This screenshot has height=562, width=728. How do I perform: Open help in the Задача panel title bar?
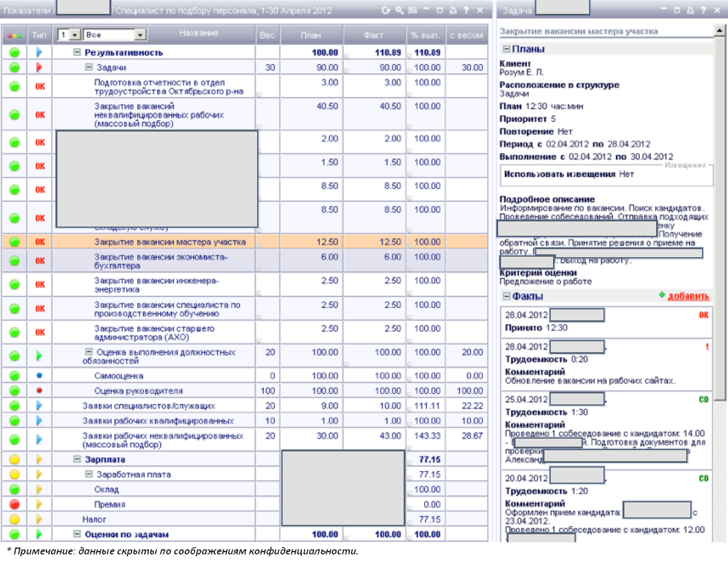tap(703, 10)
